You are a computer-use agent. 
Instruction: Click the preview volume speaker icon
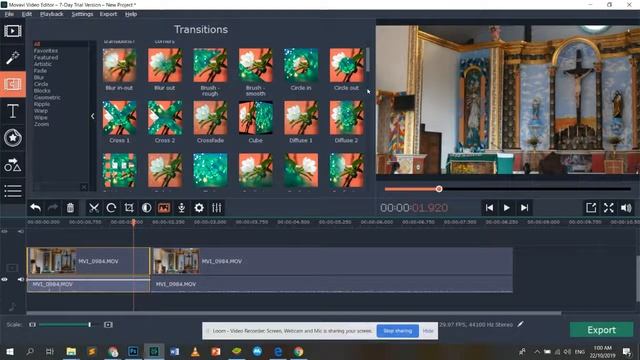[x=626, y=208]
